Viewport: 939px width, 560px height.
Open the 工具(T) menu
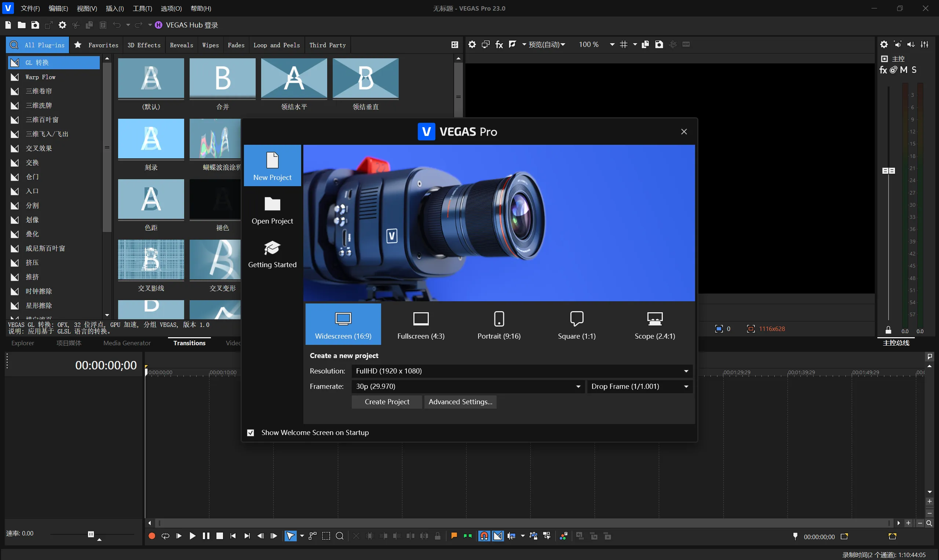pos(142,8)
